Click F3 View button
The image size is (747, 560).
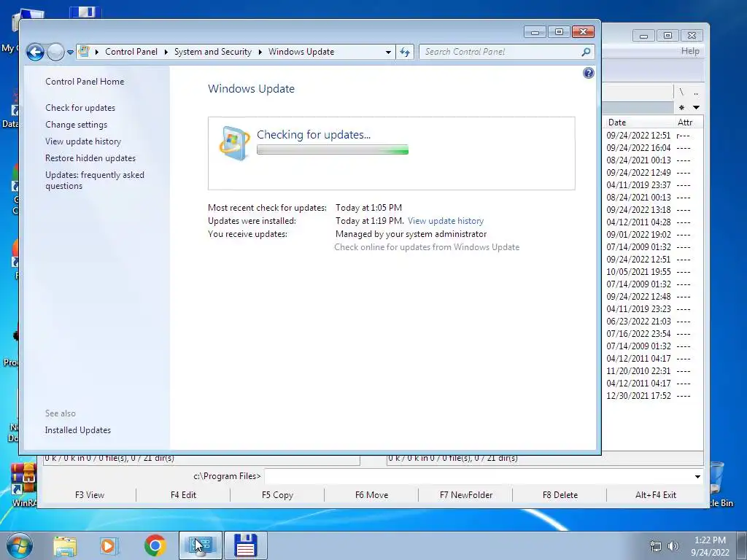tap(90, 495)
